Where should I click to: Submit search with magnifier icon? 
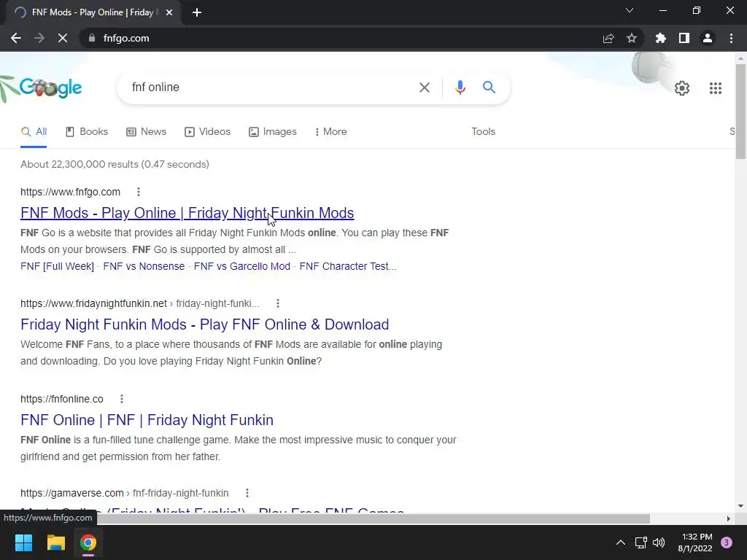[489, 87]
